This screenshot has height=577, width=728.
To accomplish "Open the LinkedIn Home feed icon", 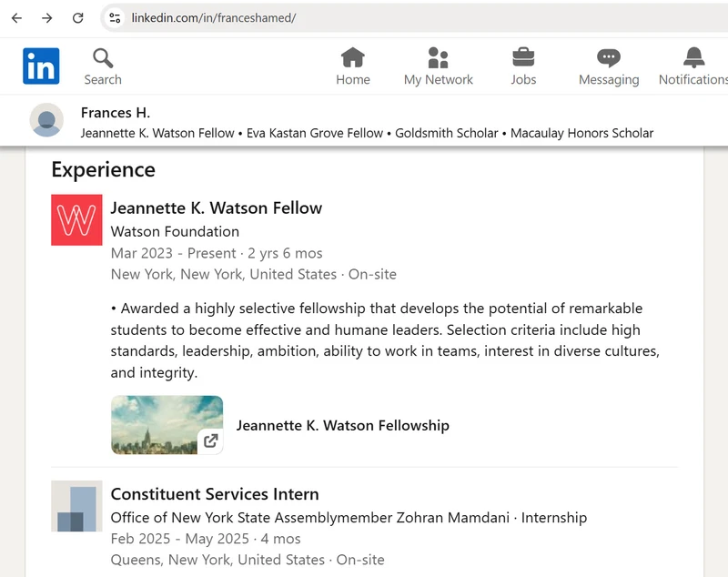I will pos(353,58).
